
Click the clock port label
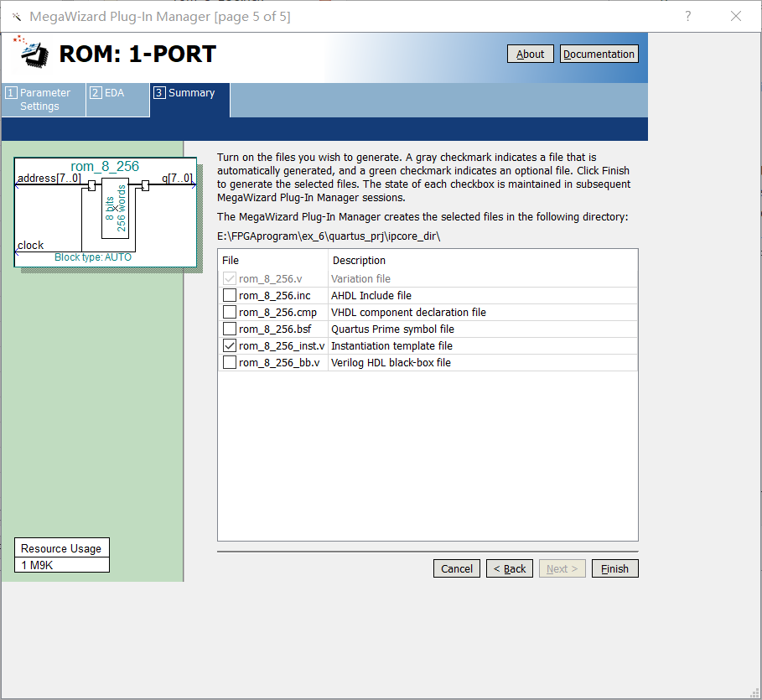pyautogui.click(x=31, y=245)
